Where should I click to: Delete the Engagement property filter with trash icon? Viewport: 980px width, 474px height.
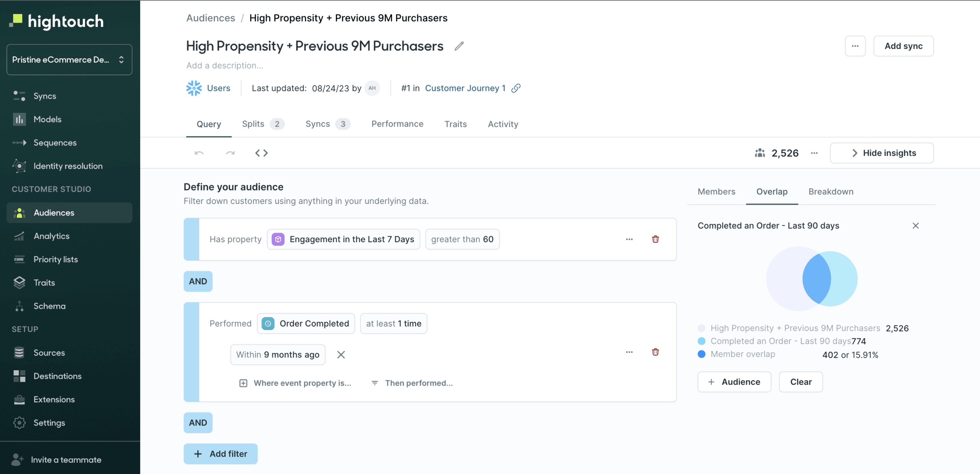coord(655,239)
